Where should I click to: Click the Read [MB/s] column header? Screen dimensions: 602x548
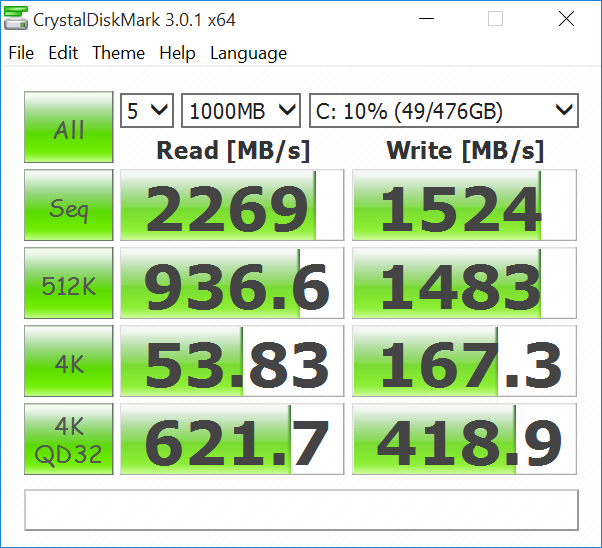[x=233, y=151]
